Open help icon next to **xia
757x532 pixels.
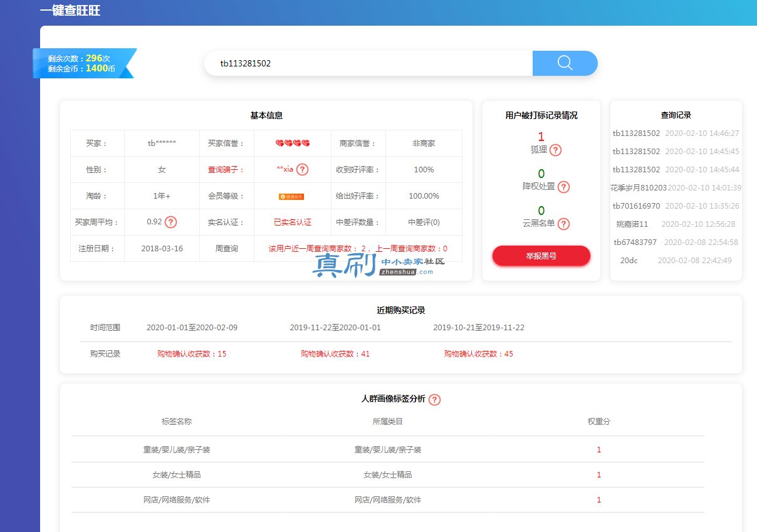click(302, 169)
